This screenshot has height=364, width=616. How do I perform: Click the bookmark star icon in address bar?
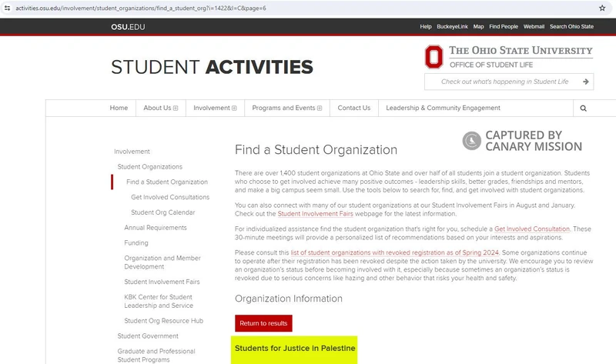602,8
